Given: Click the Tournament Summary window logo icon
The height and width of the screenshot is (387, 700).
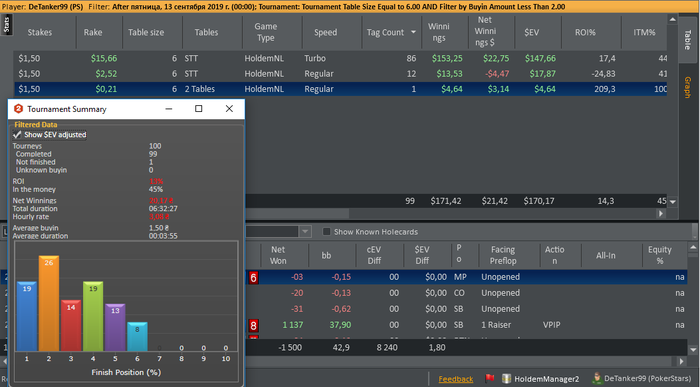Looking at the screenshot, I should point(18,109).
